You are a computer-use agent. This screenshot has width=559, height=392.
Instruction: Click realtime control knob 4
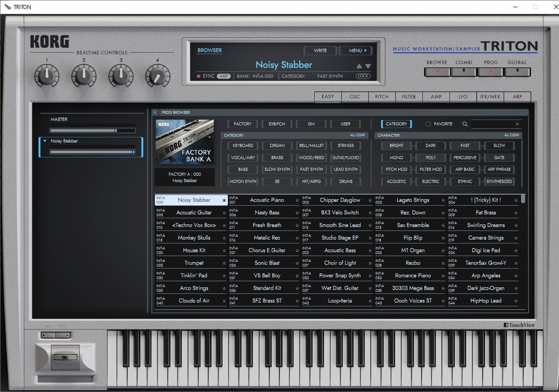coord(158,76)
